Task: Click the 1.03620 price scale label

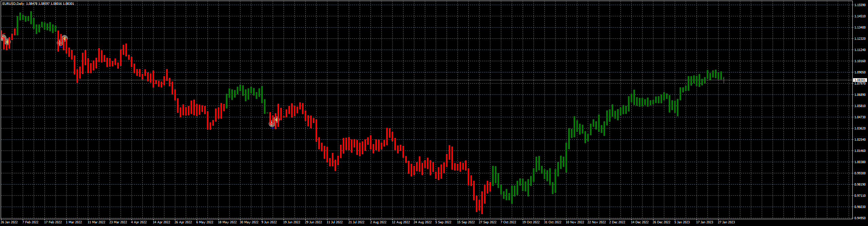Action: [x=860, y=128]
